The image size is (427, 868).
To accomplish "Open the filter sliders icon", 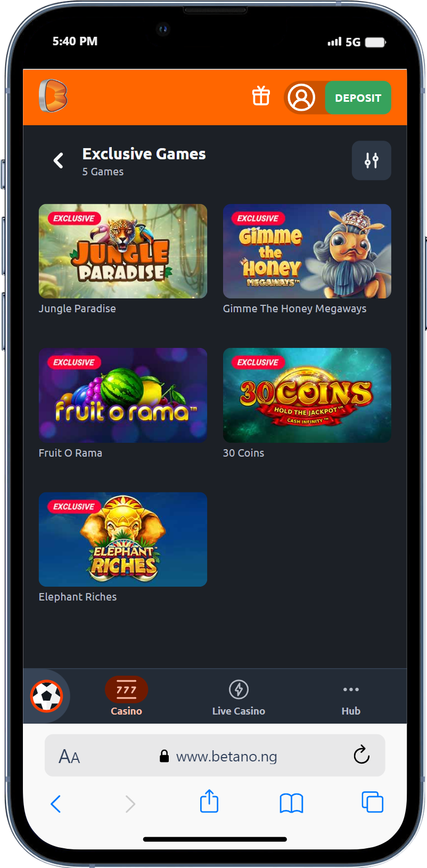I will click(x=372, y=160).
